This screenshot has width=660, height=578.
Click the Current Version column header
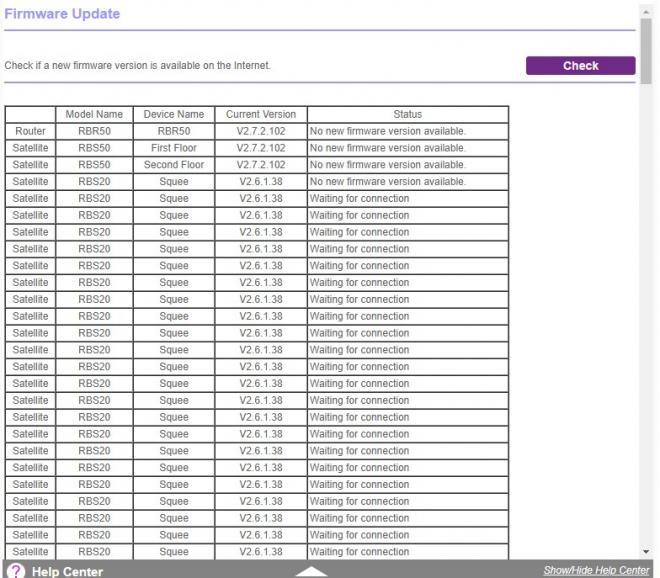(261, 115)
